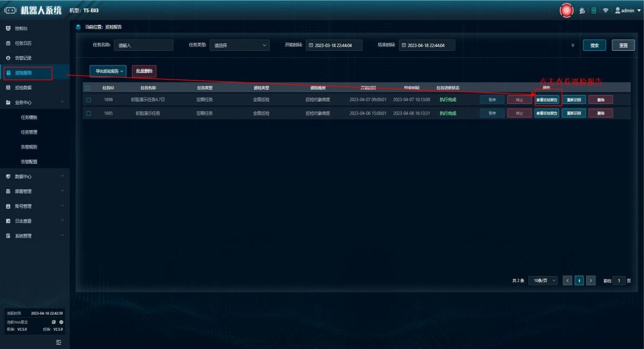Go to next page with the right arrow
This screenshot has height=349, width=644.
pyautogui.click(x=591, y=280)
